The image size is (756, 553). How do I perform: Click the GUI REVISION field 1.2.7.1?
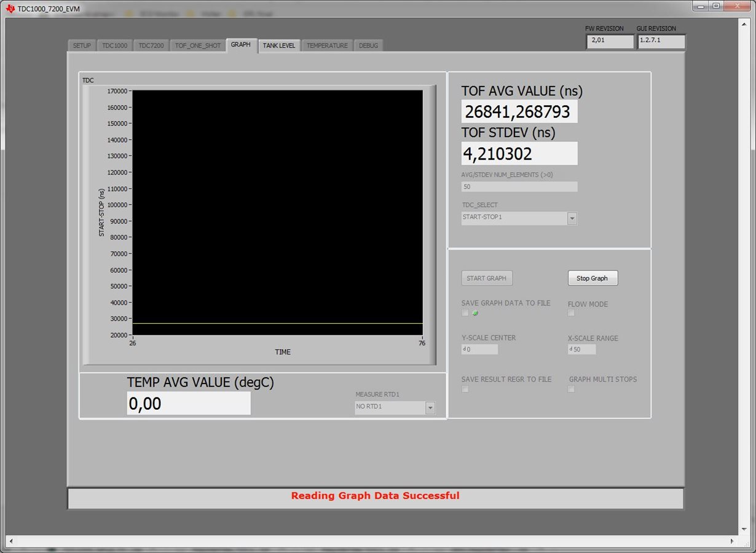pyautogui.click(x=661, y=41)
